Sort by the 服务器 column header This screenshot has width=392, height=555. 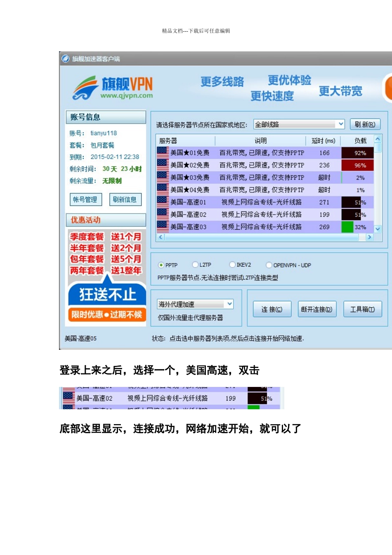click(x=185, y=140)
